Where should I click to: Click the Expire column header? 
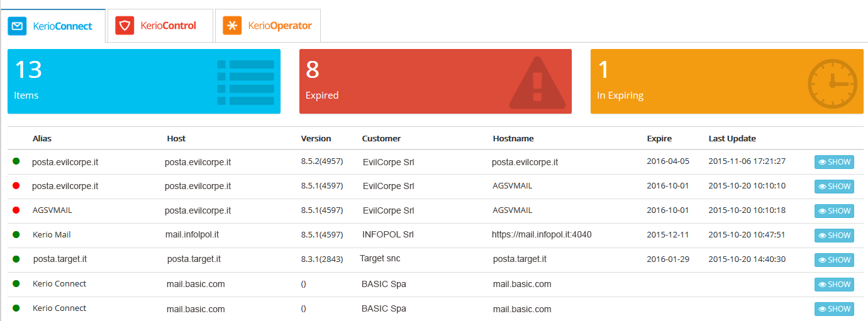click(x=659, y=138)
